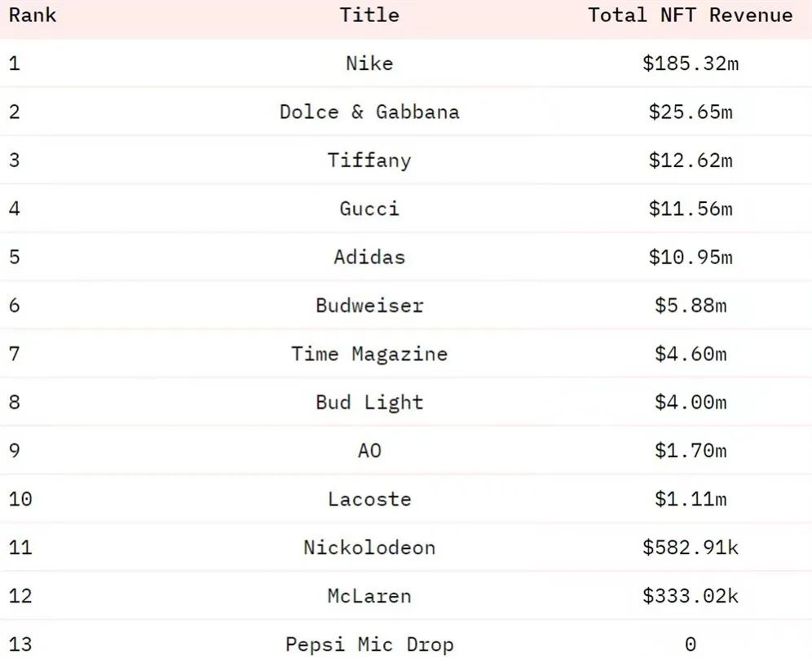Viewport: 812px width, 657px height.
Task: Select the Nike row title
Action: pos(369,64)
